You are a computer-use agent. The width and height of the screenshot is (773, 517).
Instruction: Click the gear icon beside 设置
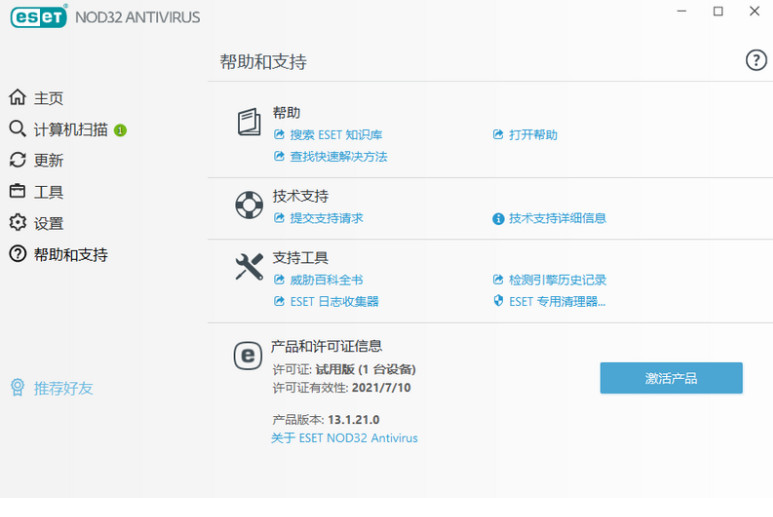[x=17, y=222]
